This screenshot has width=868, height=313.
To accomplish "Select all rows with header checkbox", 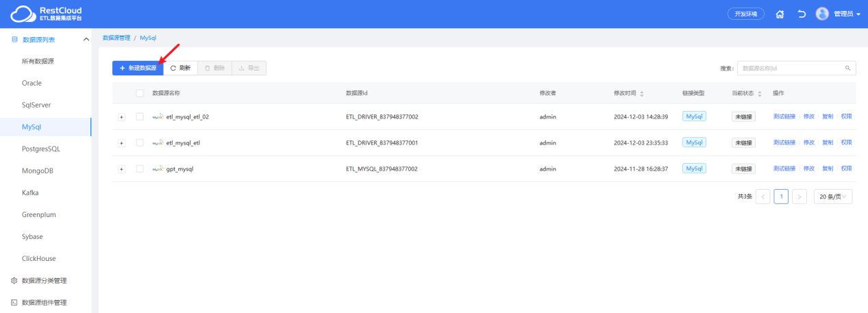I will 140,93.
